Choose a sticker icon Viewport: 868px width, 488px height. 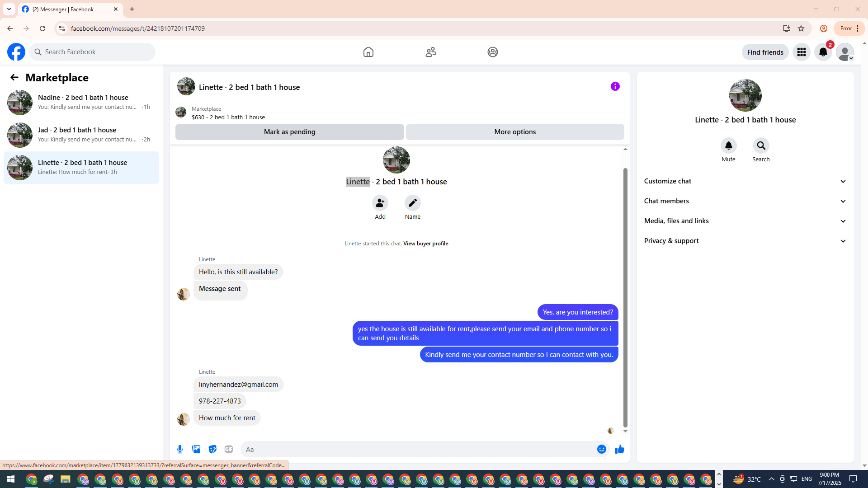pyautogui.click(x=212, y=449)
